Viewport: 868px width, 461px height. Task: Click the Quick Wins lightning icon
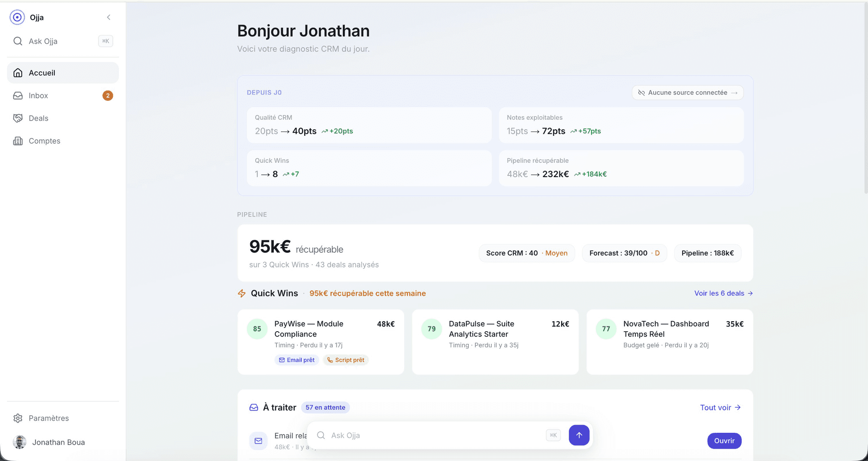241,293
